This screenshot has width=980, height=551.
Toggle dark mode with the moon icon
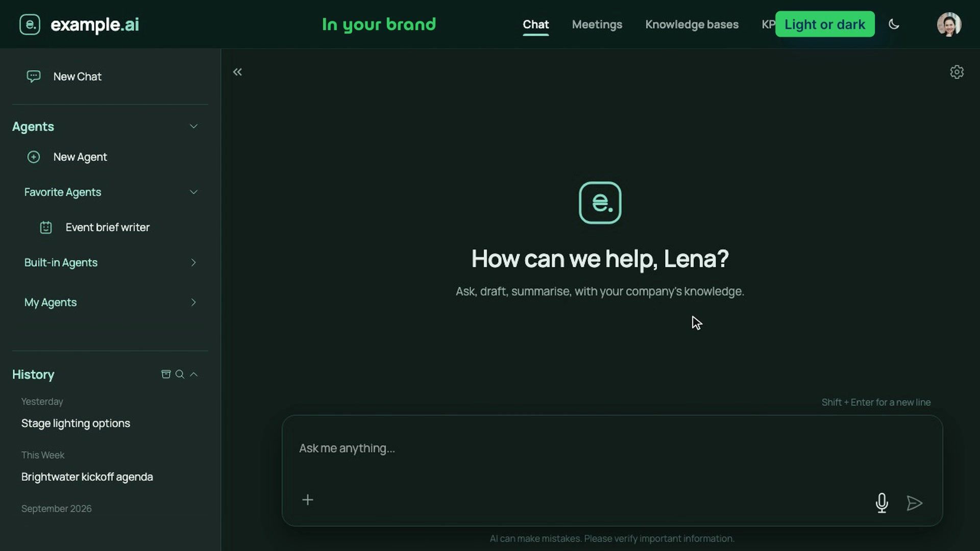(894, 24)
